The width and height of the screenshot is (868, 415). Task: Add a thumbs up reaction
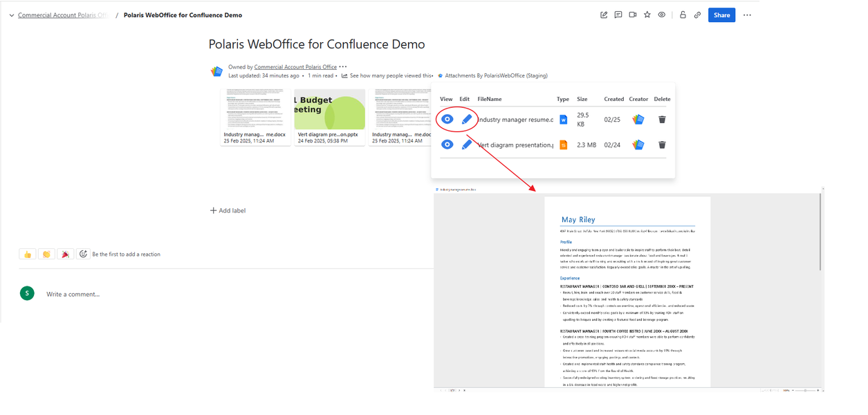coord(28,254)
